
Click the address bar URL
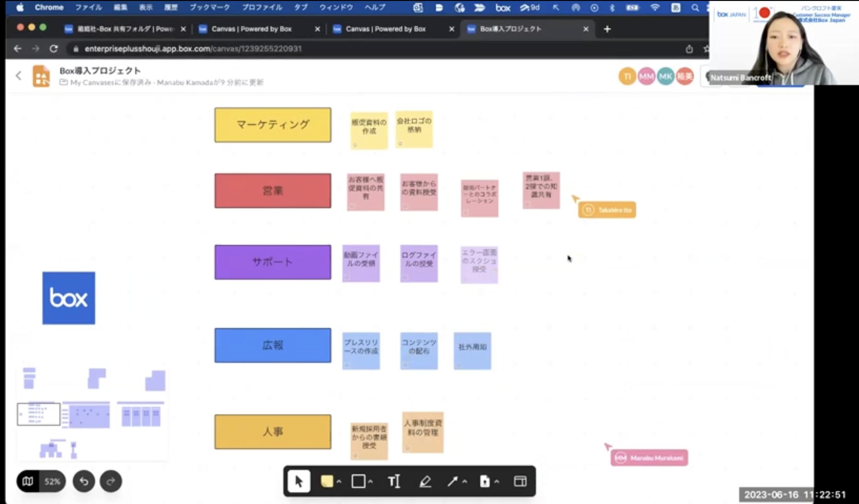(x=193, y=49)
